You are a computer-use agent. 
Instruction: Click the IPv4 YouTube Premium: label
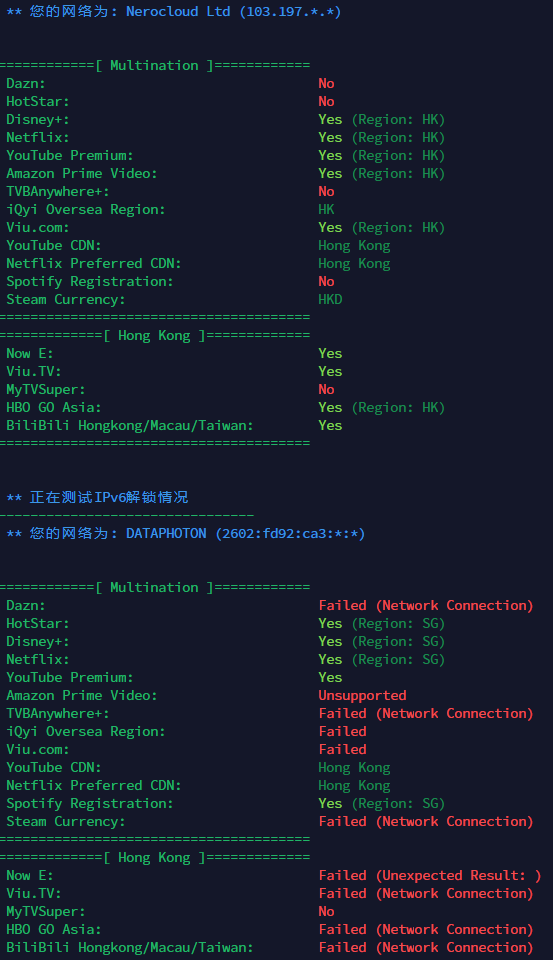pyautogui.click(x=70, y=156)
